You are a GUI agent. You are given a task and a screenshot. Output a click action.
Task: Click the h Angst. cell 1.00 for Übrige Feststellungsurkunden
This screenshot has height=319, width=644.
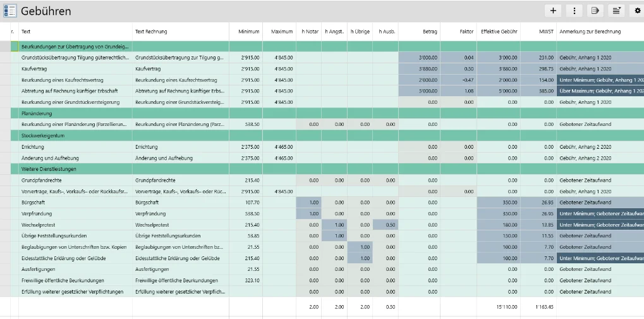coord(334,235)
